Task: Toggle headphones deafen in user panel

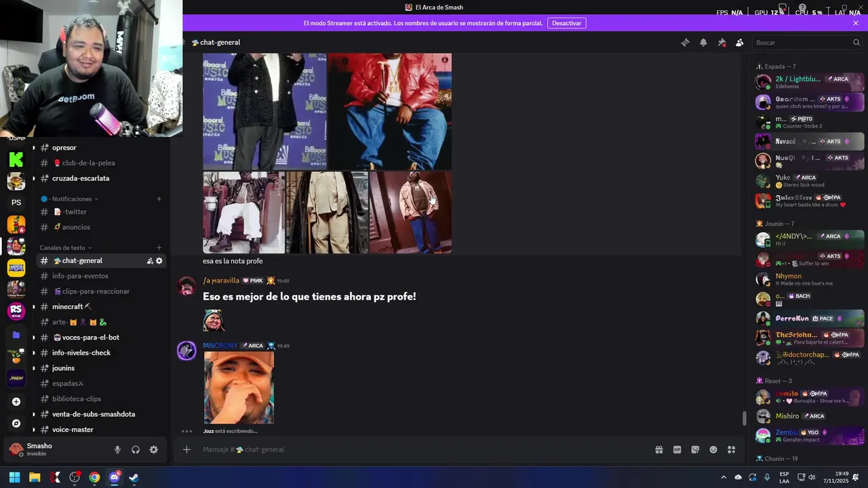Action: point(136,449)
